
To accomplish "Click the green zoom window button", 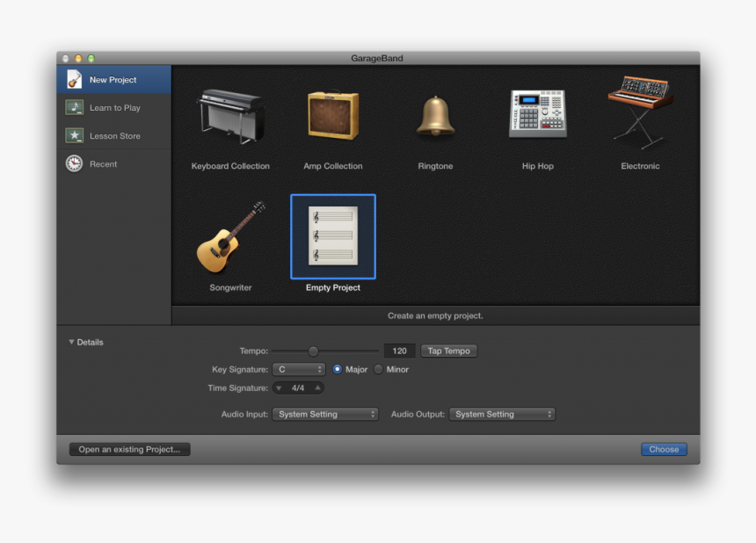I will pyautogui.click(x=91, y=58).
